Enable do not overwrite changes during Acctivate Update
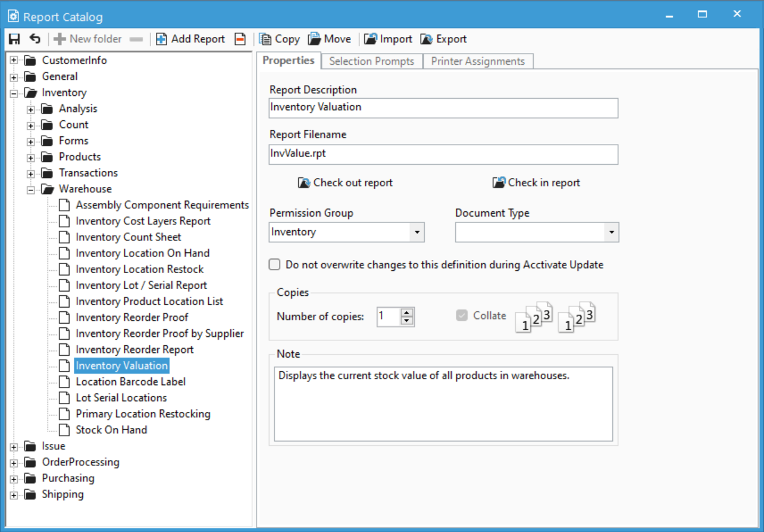This screenshot has width=764, height=532. click(274, 264)
